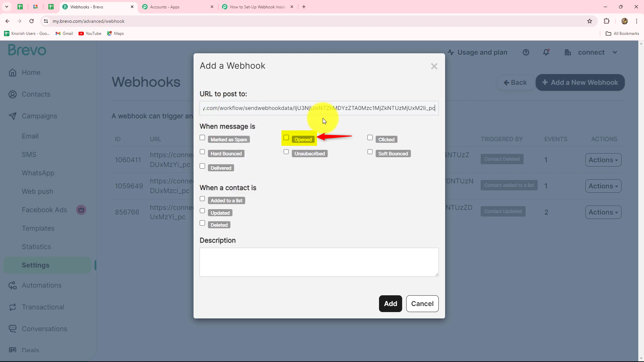
Task: Select SMS under Campaigns
Action: (x=29, y=155)
